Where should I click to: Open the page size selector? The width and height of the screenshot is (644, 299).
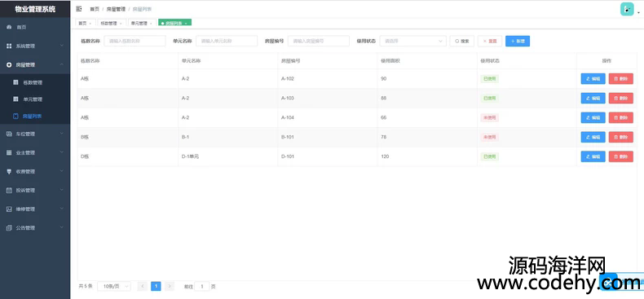pyautogui.click(x=114, y=286)
